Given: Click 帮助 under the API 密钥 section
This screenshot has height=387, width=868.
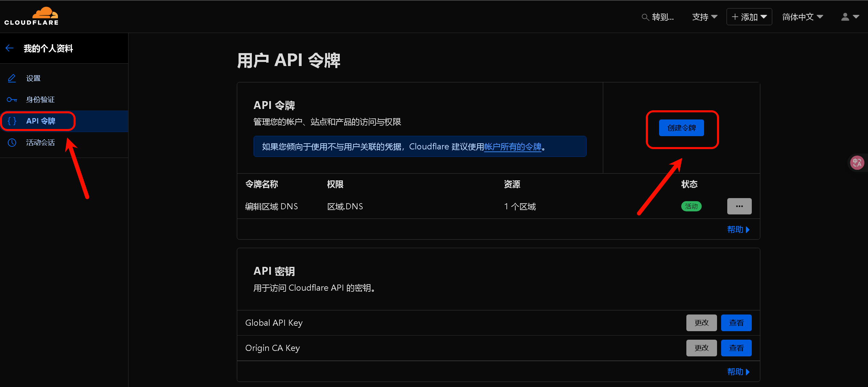Looking at the screenshot, I should point(738,372).
